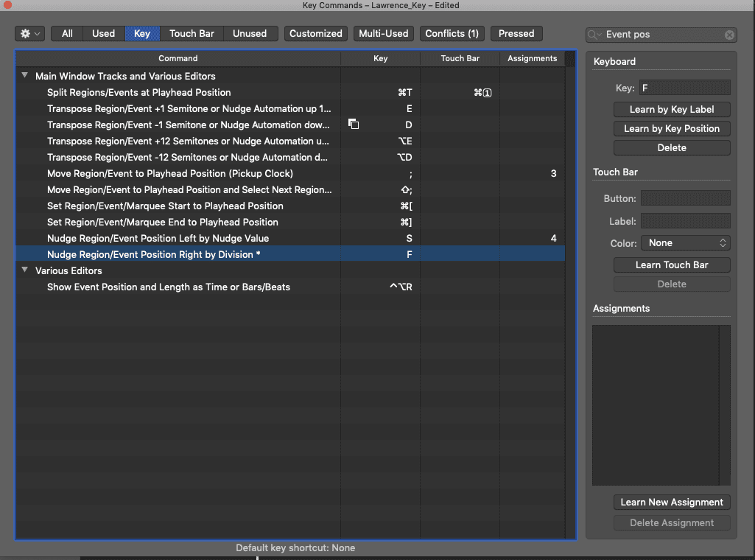Click the magnifier search icon

point(594,35)
